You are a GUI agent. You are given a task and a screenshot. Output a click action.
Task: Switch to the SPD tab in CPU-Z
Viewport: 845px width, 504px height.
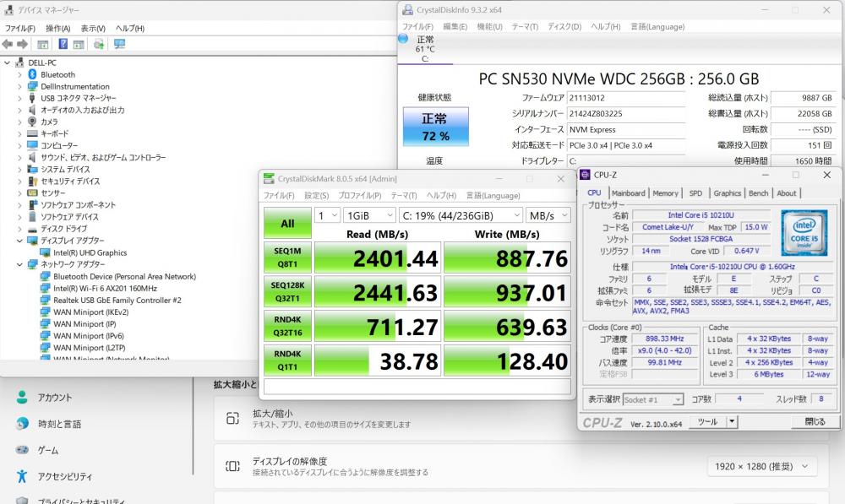[x=695, y=192]
